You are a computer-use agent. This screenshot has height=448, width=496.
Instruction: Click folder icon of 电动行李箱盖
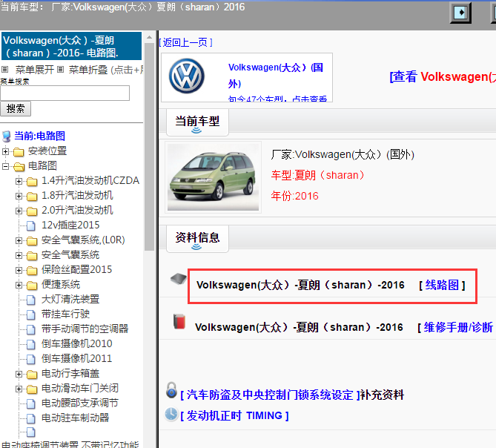32,375
